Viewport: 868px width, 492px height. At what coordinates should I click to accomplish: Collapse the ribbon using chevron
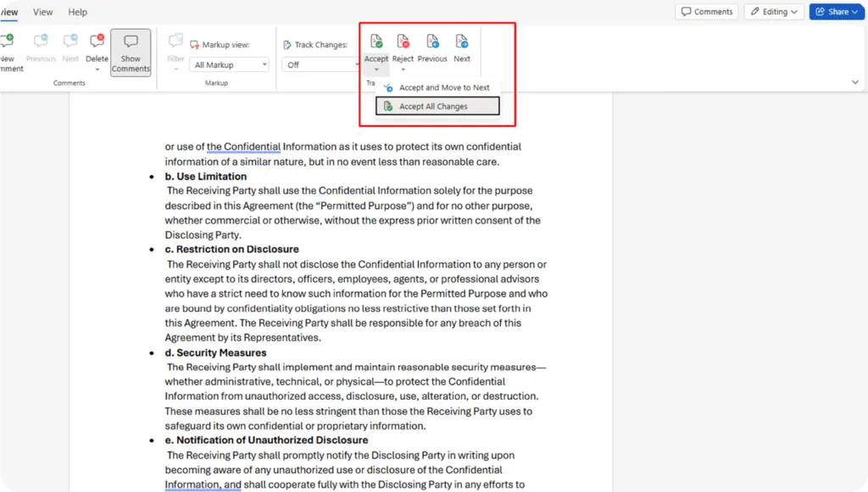point(854,82)
